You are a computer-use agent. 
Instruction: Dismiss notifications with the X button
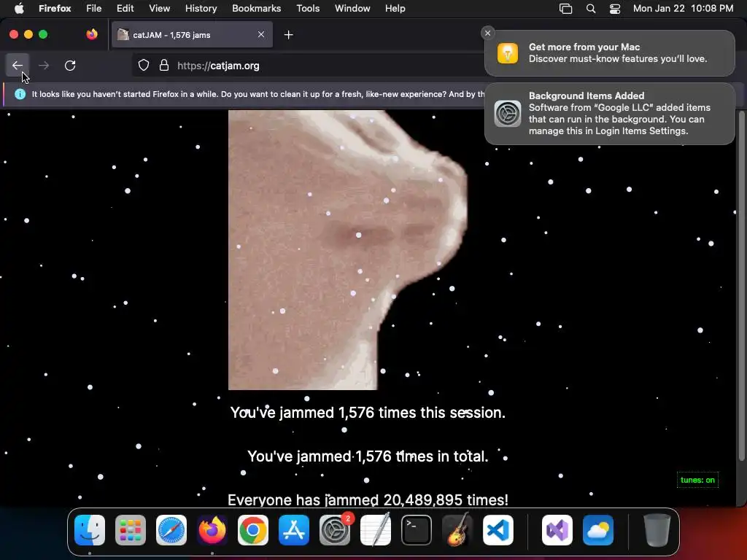coord(487,33)
